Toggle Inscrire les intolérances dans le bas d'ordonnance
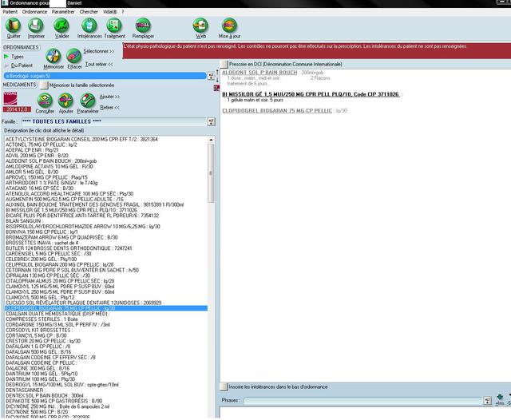The width and height of the screenshot is (511, 420). [x=223, y=386]
